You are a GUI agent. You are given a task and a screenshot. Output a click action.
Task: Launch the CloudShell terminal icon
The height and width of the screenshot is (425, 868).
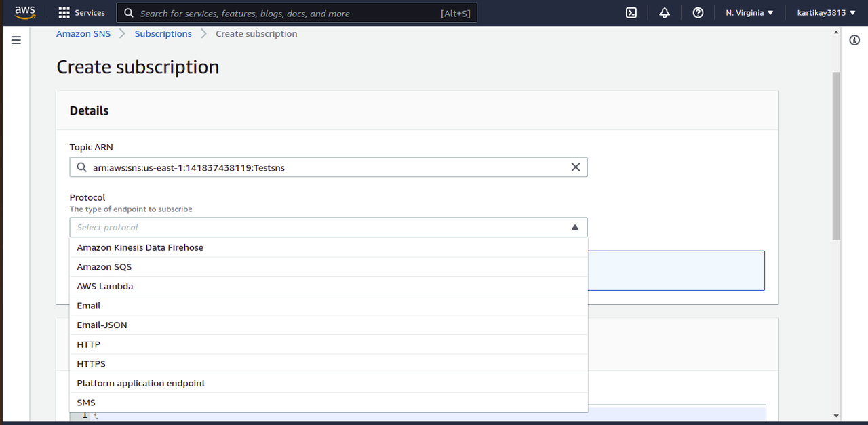[631, 13]
